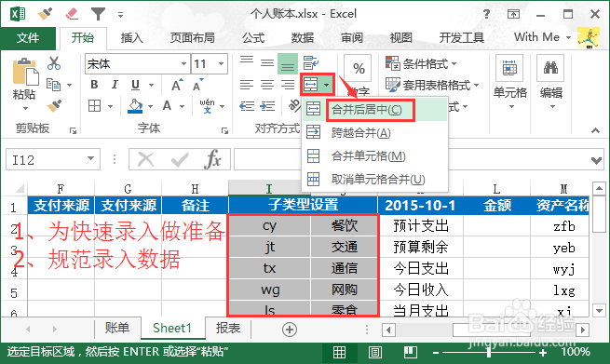Viewport: 610px width, 364px height.
Task: Toggle Underline formatting
Action: (135, 85)
